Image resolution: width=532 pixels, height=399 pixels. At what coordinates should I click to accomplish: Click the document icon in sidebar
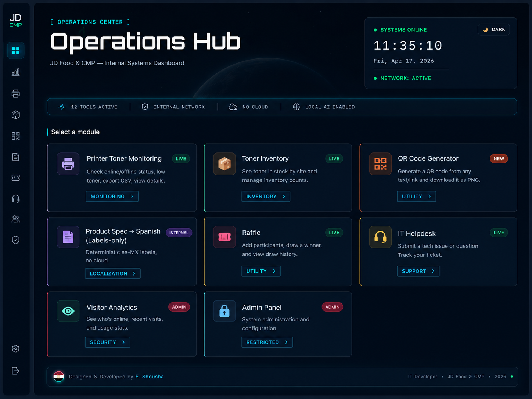coord(15,157)
